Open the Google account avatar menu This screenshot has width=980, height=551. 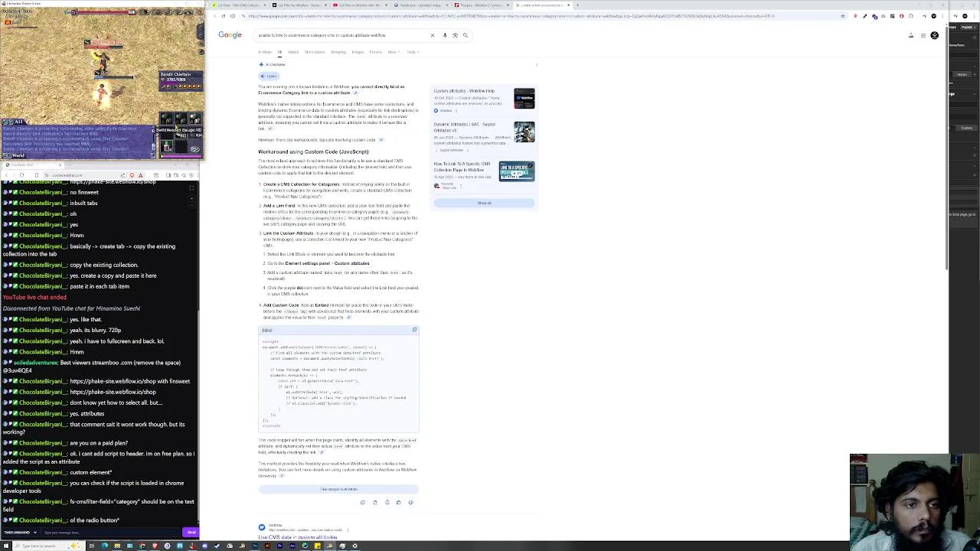934,35
